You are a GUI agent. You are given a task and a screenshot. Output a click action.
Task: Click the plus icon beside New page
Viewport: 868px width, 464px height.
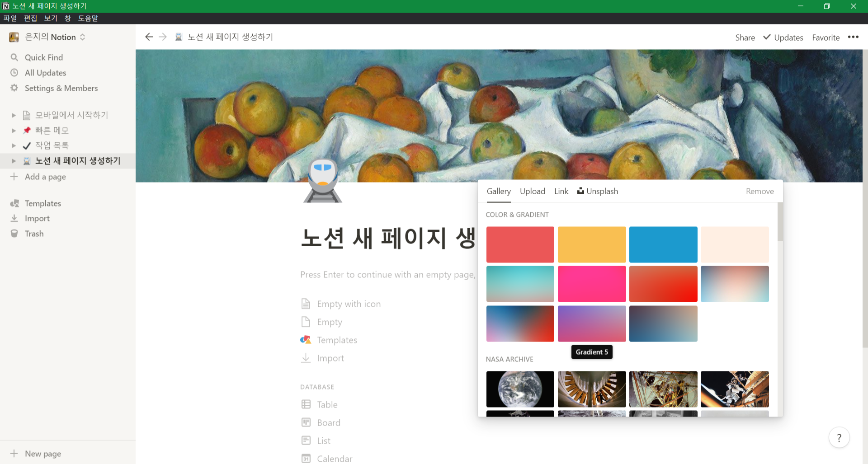click(x=14, y=454)
